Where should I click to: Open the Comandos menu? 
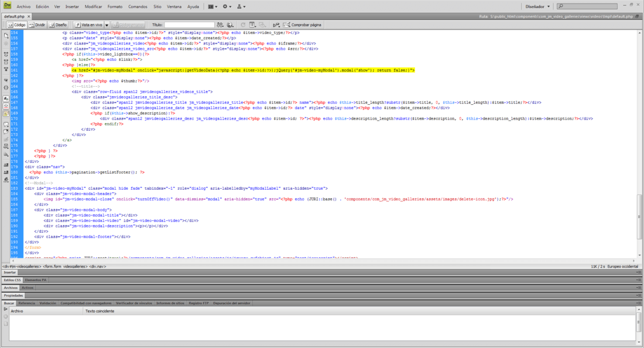pyautogui.click(x=138, y=6)
